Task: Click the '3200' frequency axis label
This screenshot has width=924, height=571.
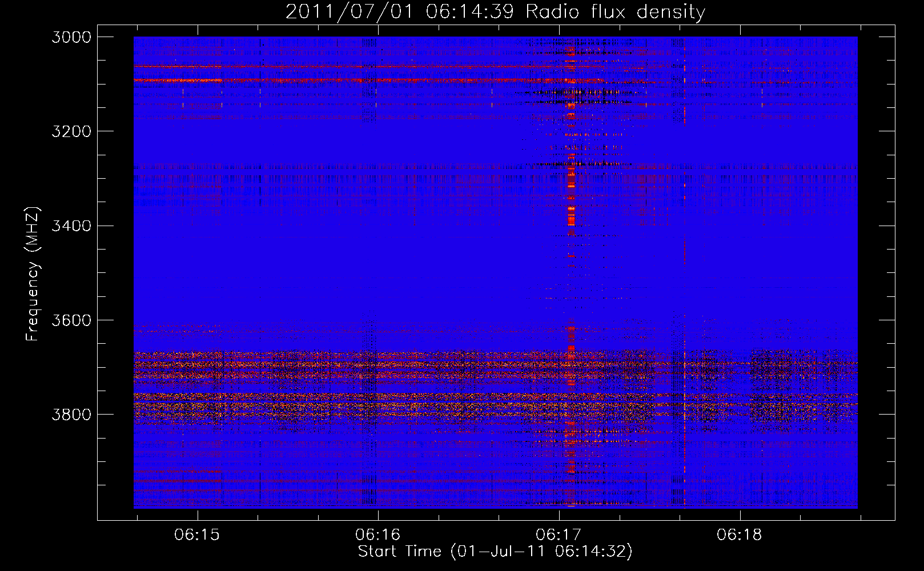Action: (71, 131)
